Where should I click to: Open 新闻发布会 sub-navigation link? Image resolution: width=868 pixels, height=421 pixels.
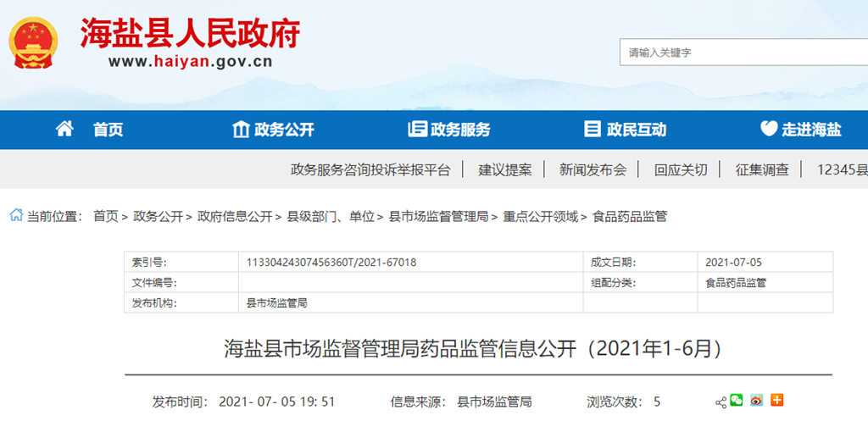pos(593,169)
